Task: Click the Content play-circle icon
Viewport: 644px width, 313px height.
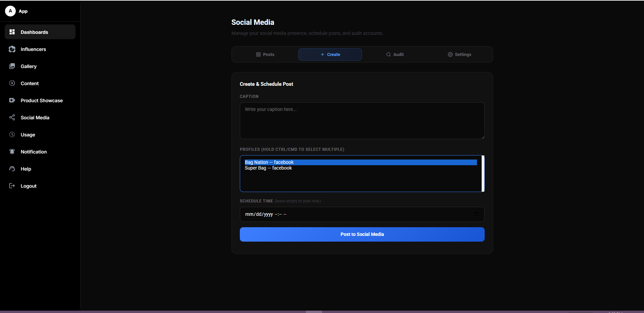Action: click(x=12, y=83)
